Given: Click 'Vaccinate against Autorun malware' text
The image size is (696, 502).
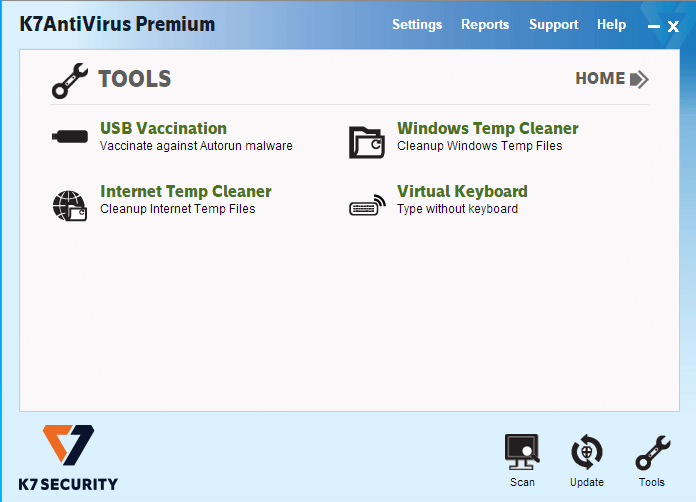Looking at the screenshot, I should coord(196,146).
